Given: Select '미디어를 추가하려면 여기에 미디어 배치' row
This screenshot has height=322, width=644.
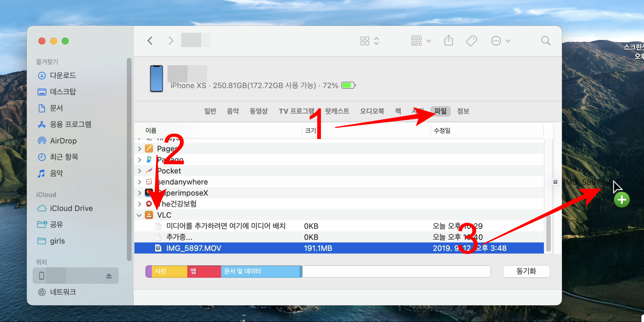Looking at the screenshot, I should 339,226.
